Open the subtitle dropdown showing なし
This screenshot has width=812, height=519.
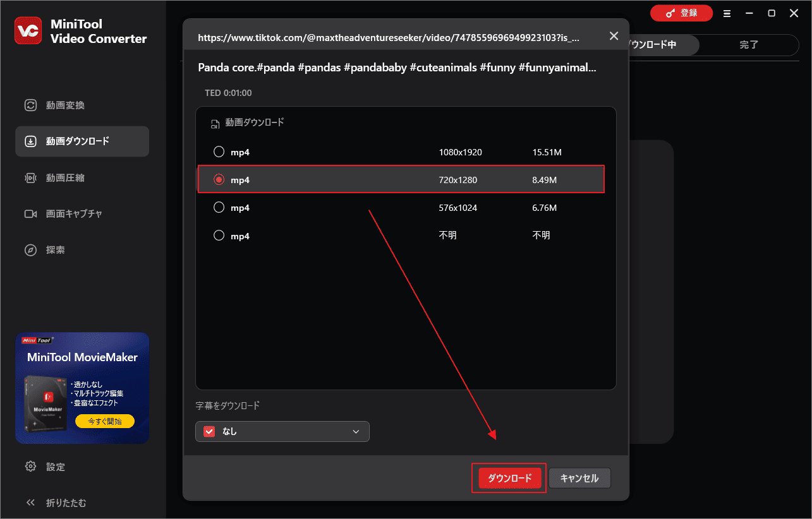[282, 431]
